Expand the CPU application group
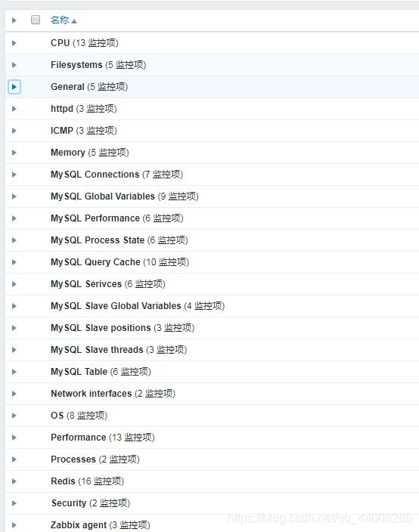 pyautogui.click(x=14, y=43)
